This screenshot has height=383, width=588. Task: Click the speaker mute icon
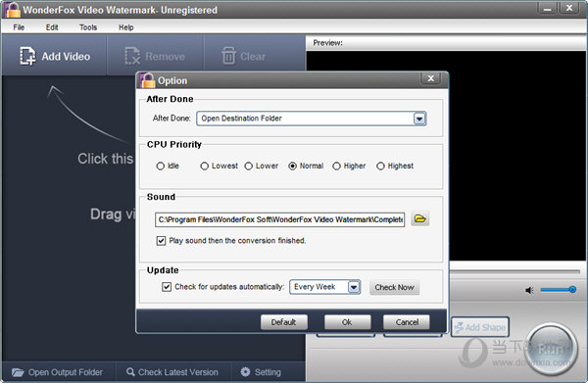tap(529, 290)
